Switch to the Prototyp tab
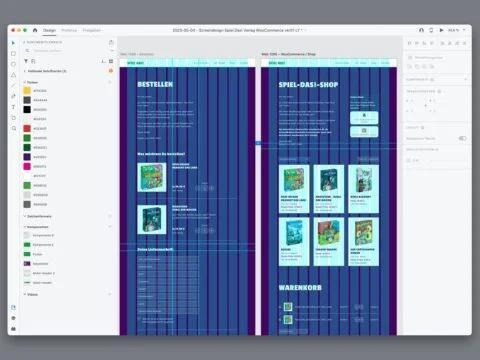The height and width of the screenshot is (360, 480). pyautogui.click(x=69, y=30)
